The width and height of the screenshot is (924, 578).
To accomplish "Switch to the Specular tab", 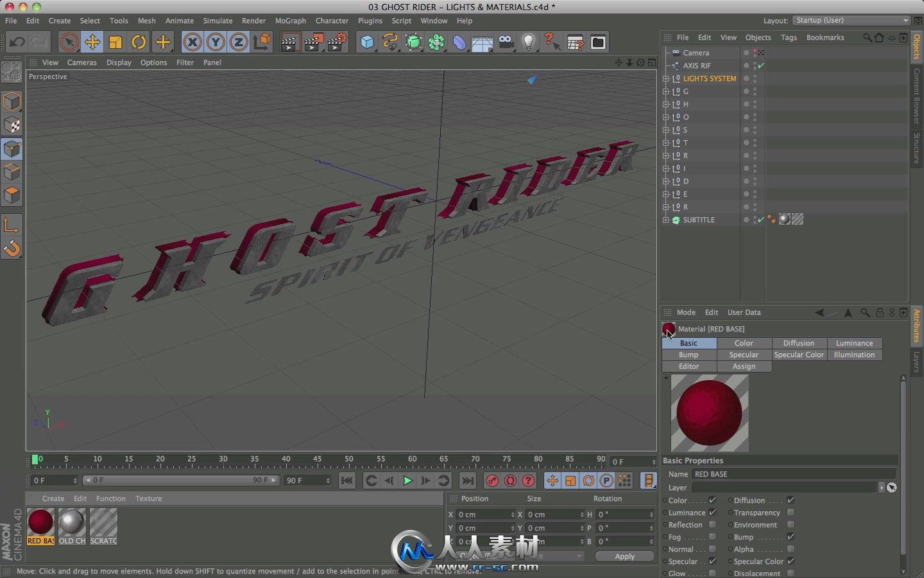I will [744, 355].
